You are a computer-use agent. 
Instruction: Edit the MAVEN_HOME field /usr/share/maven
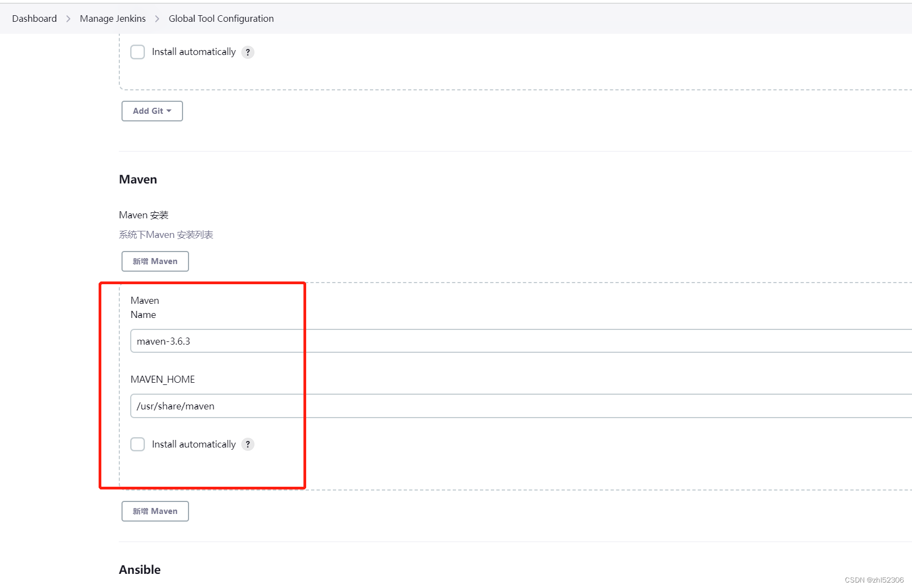[521, 406]
